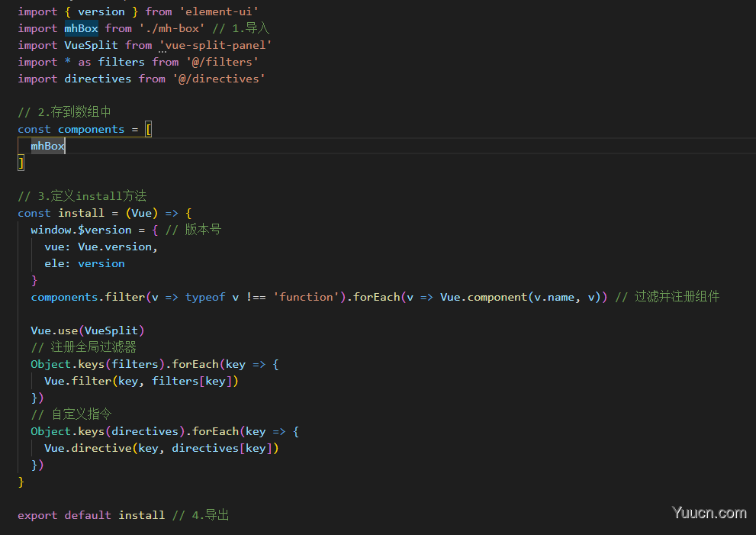Click the '// 版本号' comment

[193, 230]
